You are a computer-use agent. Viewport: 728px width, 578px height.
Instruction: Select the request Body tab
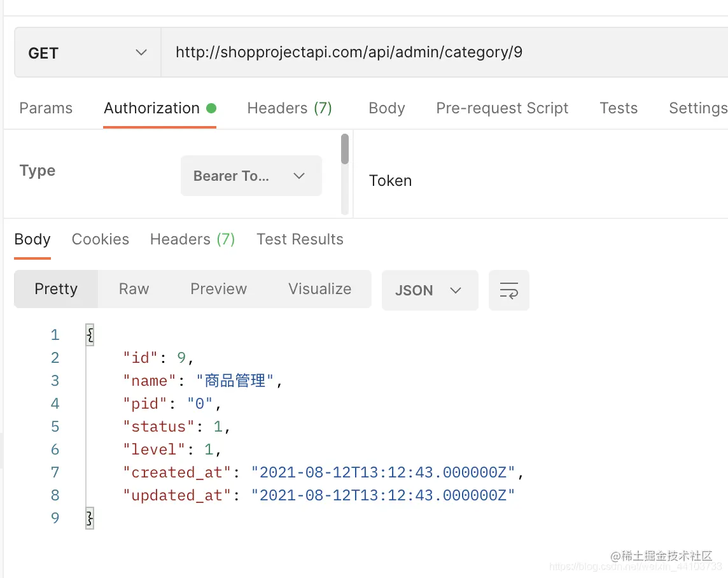(x=387, y=108)
